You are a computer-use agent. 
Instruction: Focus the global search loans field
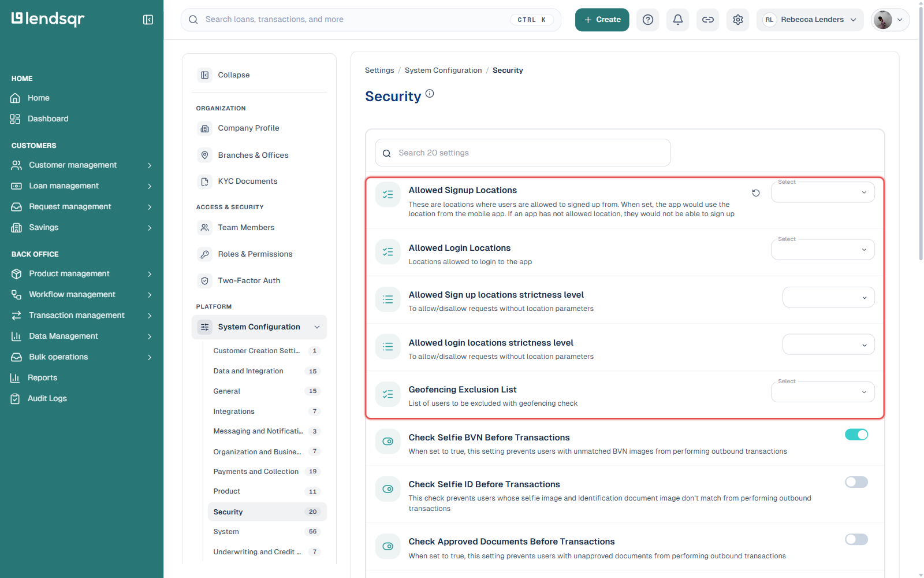(371, 20)
